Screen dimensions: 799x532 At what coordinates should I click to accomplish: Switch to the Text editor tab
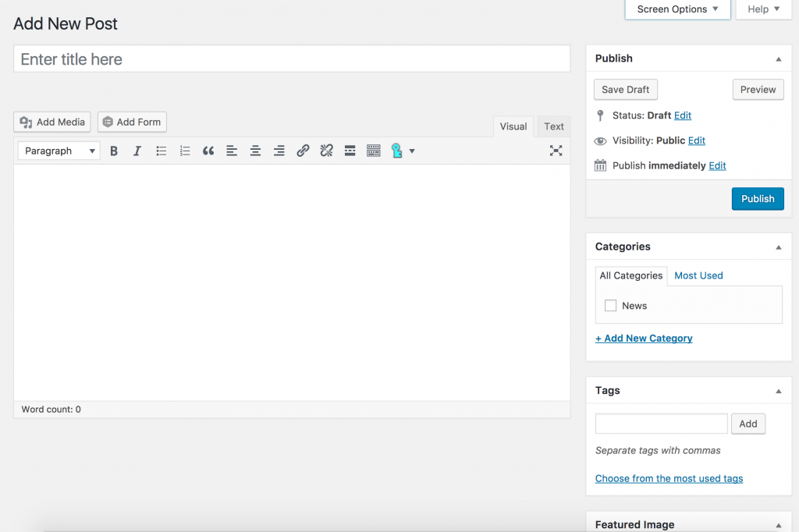point(554,126)
